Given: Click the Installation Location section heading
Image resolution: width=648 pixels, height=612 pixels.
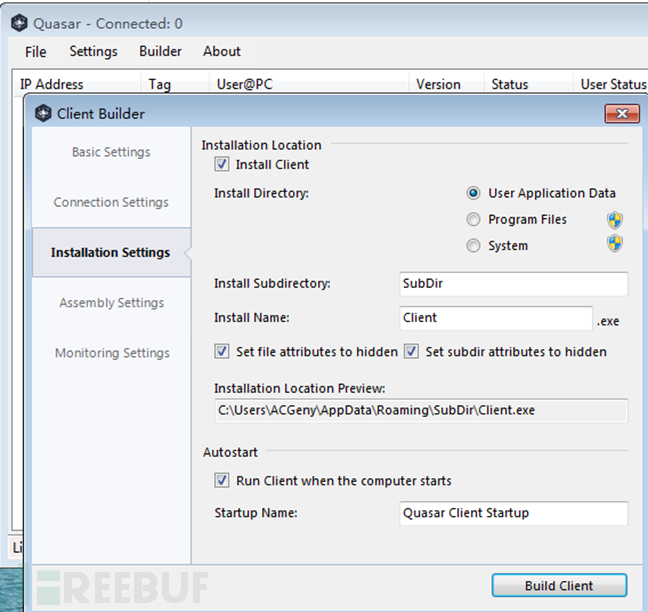Looking at the screenshot, I should tap(261, 145).
